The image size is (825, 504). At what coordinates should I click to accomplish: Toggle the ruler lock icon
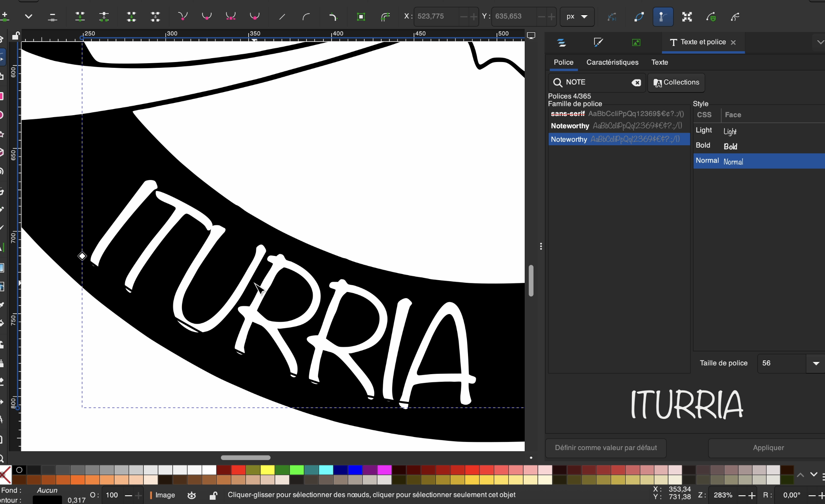click(15, 36)
